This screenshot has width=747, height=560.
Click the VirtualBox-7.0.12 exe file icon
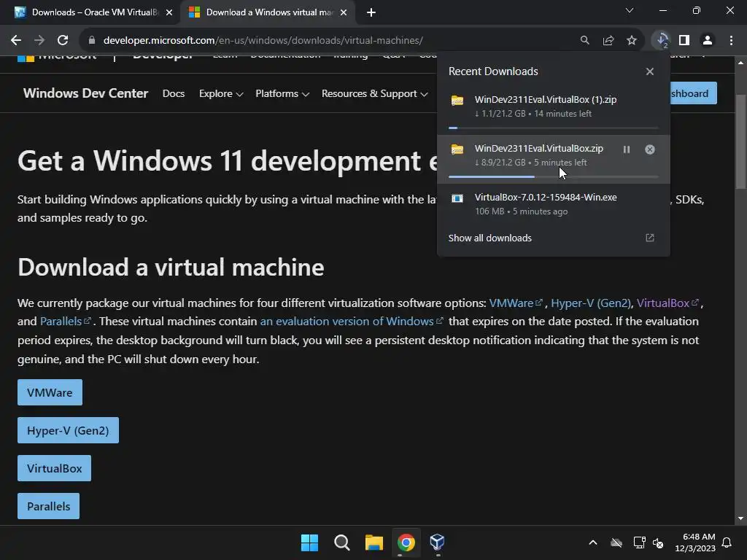pyautogui.click(x=457, y=198)
